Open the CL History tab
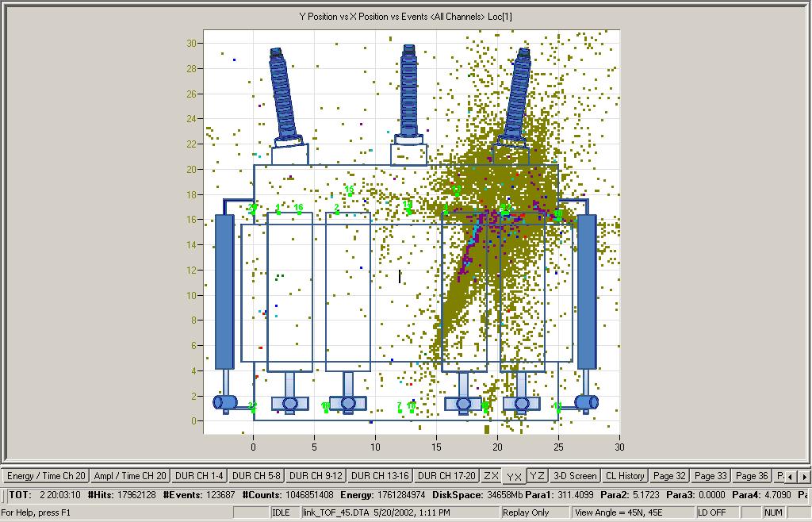 click(625, 476)
